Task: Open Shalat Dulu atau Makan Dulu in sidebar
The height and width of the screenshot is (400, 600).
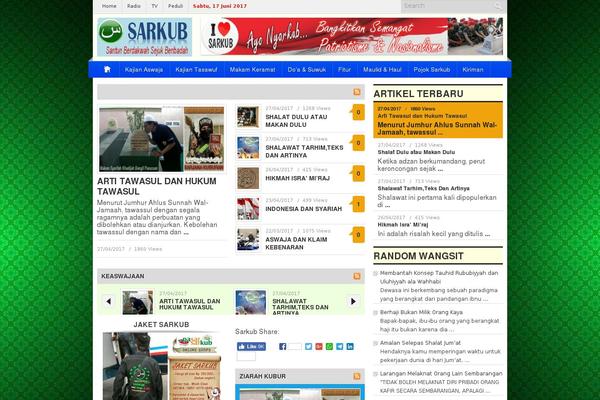Action: [x=416, y=152]
